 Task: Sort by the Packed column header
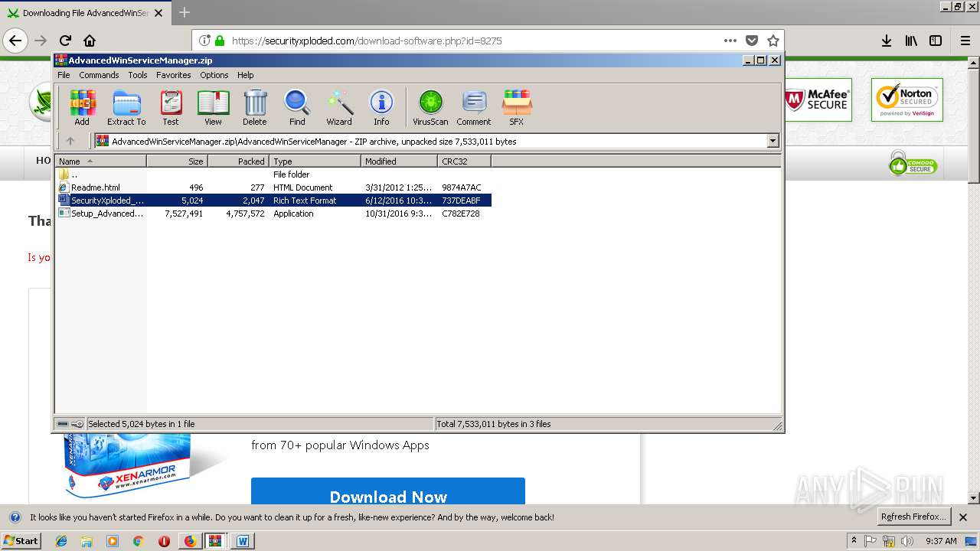point(238,161)
